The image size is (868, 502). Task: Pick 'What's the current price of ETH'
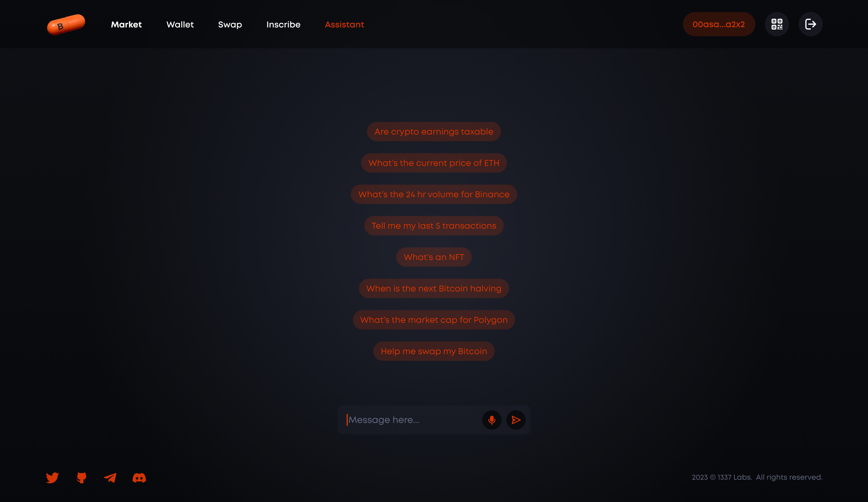click(x=434, y=163)
